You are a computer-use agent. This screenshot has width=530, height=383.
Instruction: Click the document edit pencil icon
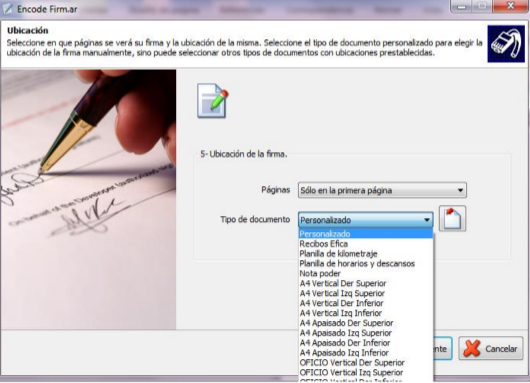coord(213,101)
